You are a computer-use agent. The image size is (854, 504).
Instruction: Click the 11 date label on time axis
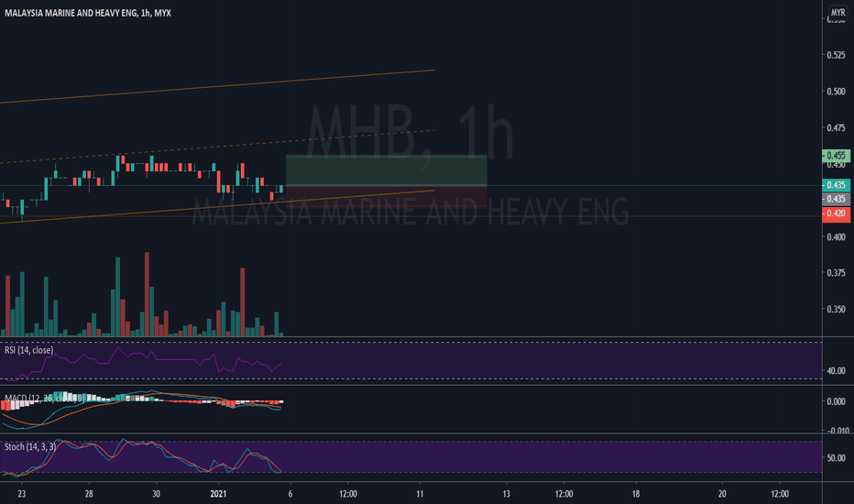tap(420, 494)
